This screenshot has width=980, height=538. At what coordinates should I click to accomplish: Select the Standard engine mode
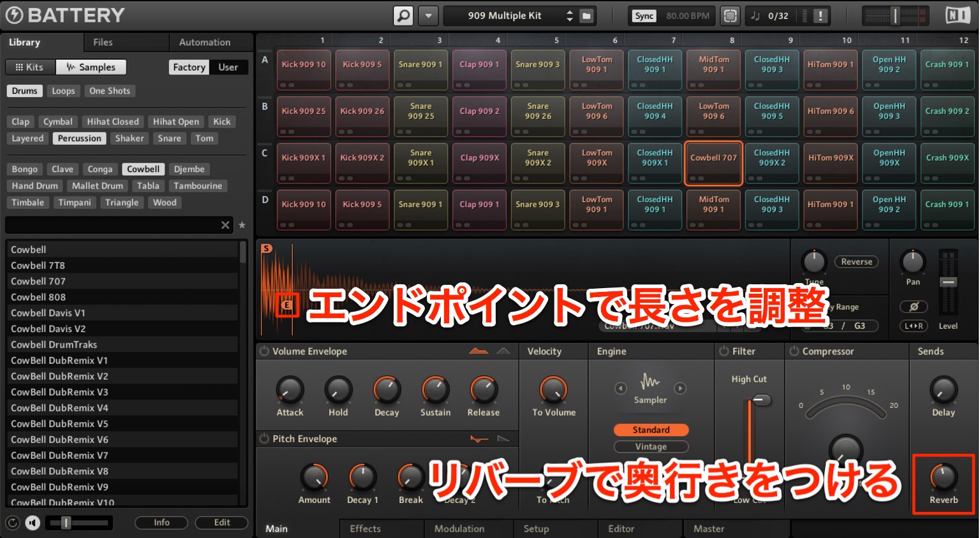pos(651,430)
